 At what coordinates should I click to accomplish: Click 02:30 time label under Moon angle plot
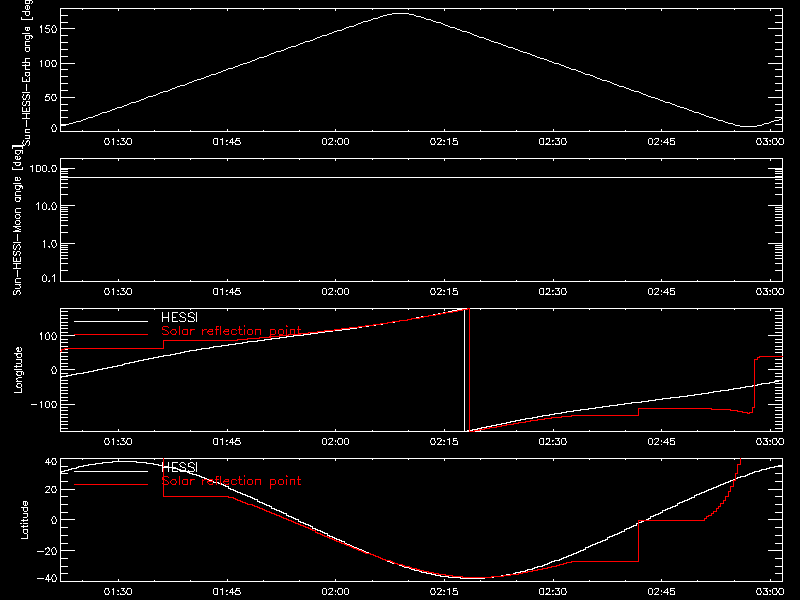pos(553,291)
